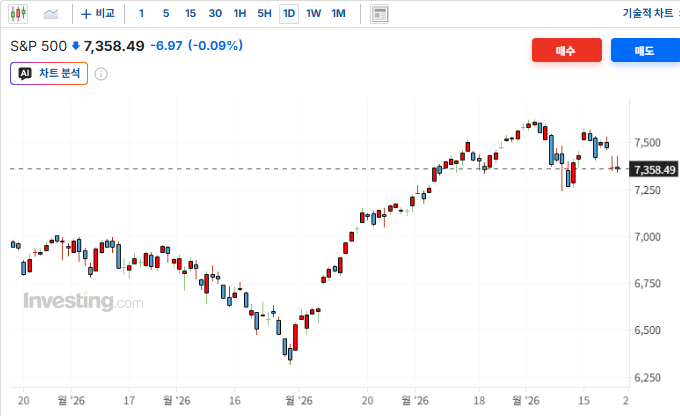This screenshot has height=416, width=680.
Task: Click the 7,358.49 price value in header
Action: pyautogui.click(x=114, y=46)
